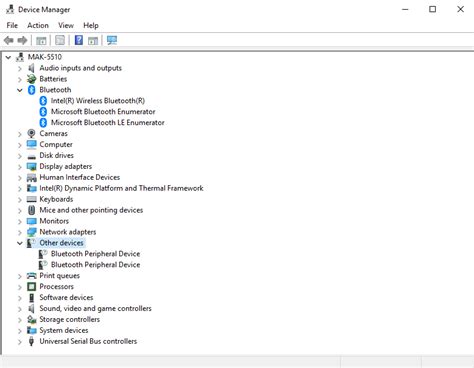Viewport: 474px width, 368px height.
Task: Click the Audio inputs and outputs speaker icon
Action: coord(31,68)
